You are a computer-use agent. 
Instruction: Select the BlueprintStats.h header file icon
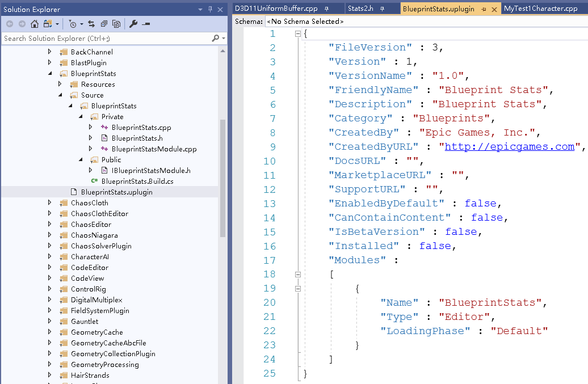coord(104,138)
